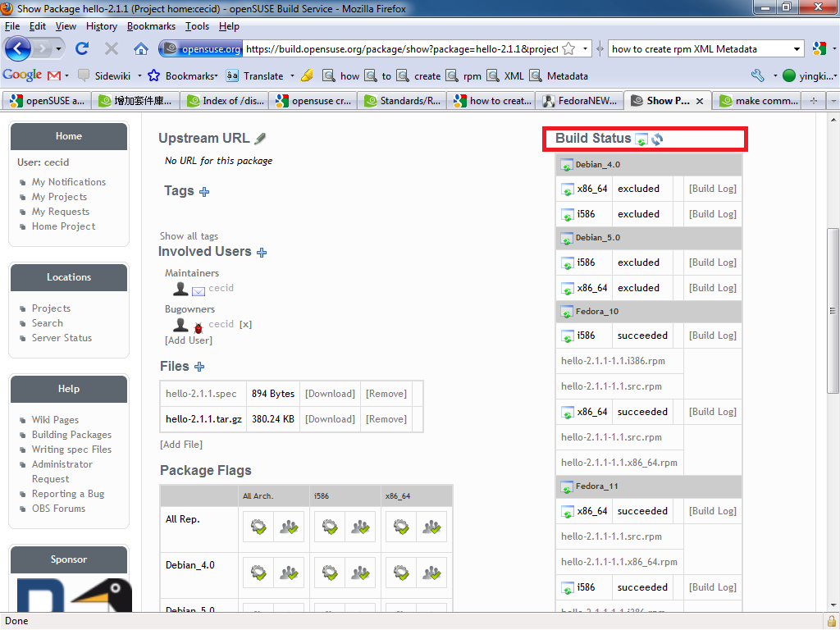Expand the URL bar history dropdown
This screenshot has width=840, height=630.
click(x=586, y=49)
